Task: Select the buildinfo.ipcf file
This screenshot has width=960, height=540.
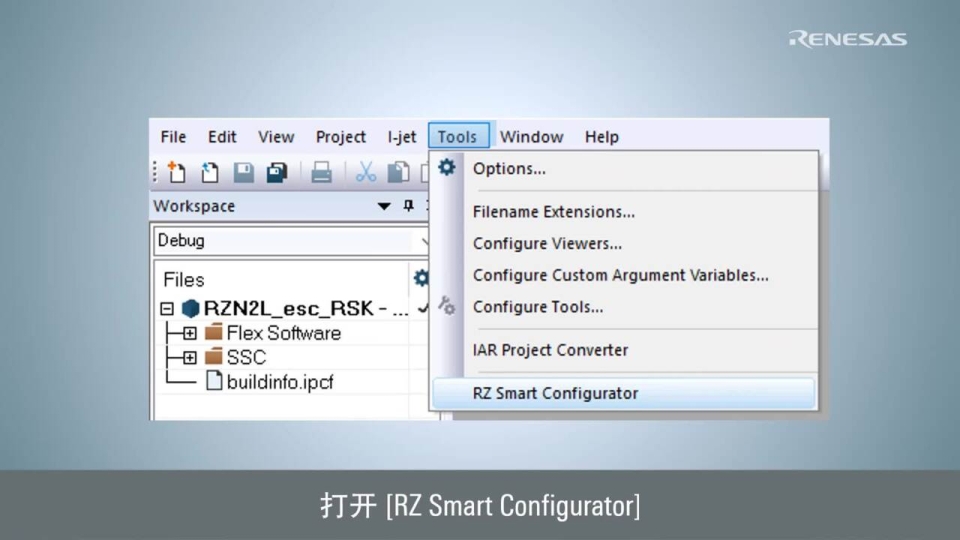Action: point(279,381)
